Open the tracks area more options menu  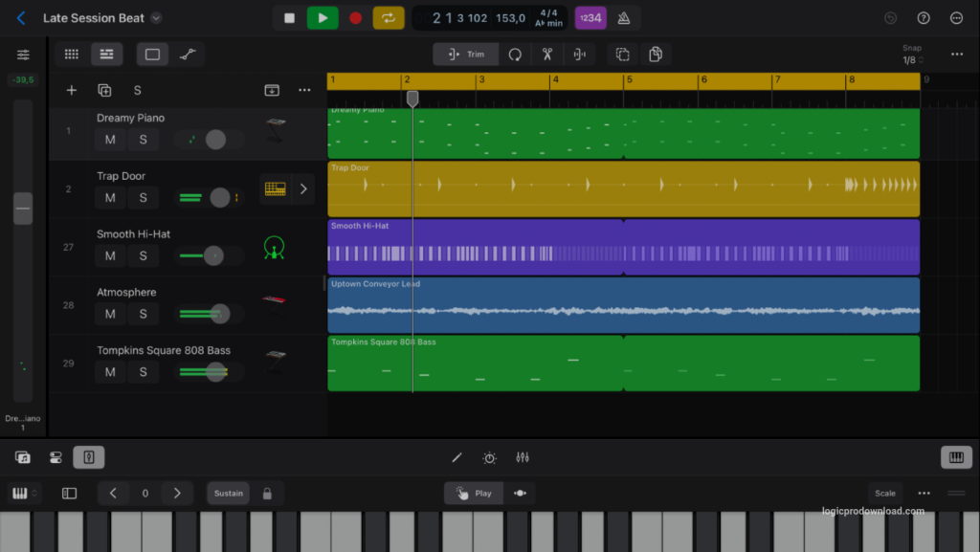pyautogui.click(x=304, y=89)
